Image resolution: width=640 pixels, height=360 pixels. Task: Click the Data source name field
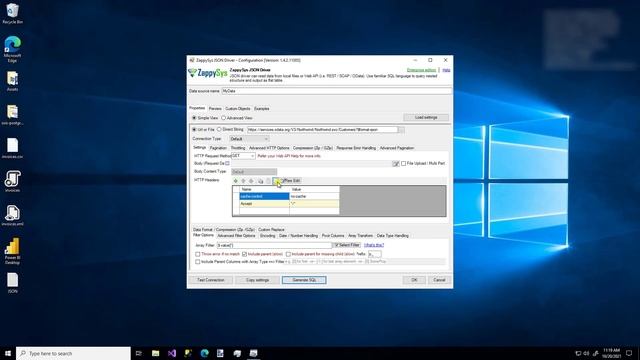tap(336, 91)
